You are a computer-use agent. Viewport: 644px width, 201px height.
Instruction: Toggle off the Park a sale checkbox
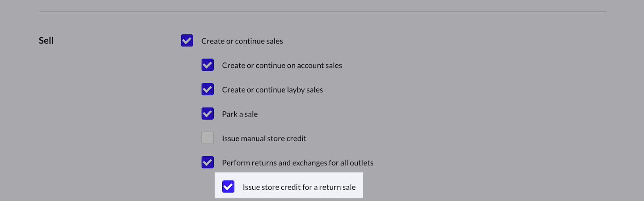[x=208, y=114]
